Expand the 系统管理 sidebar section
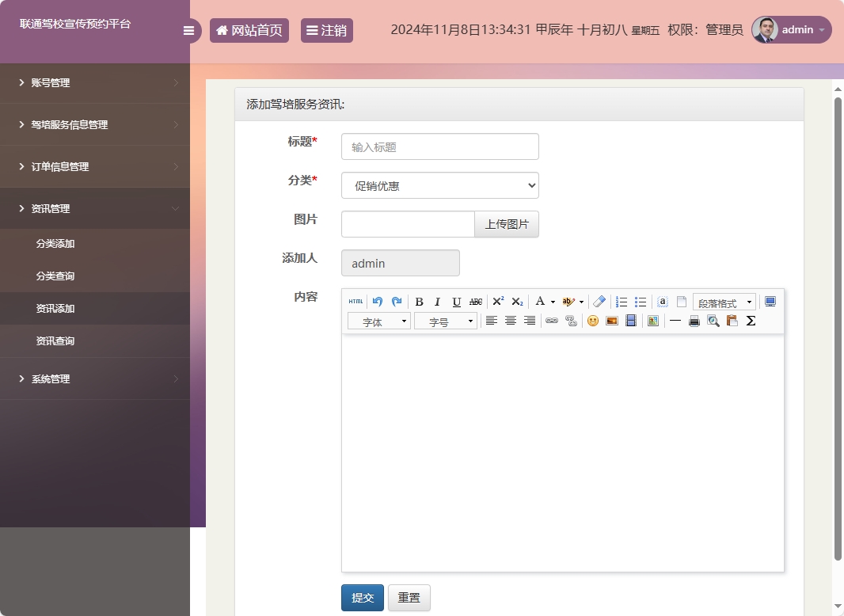This screenshot has width=844, height=616. 50,378
